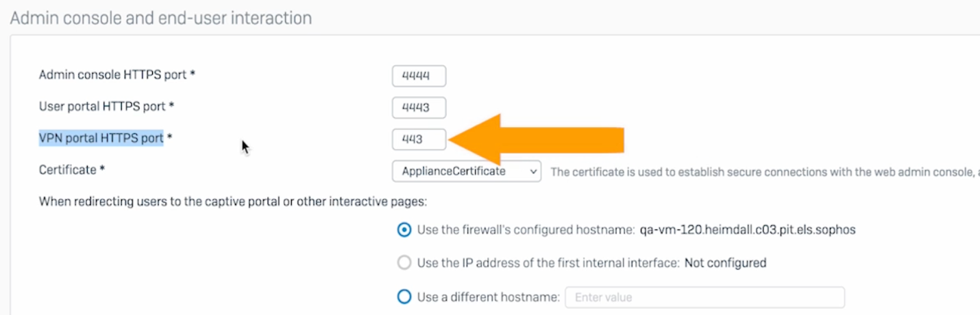
Task: Click the qa-vm-120.heimdall hostname text
Action: pyautogui.click(x=747, y=230)
